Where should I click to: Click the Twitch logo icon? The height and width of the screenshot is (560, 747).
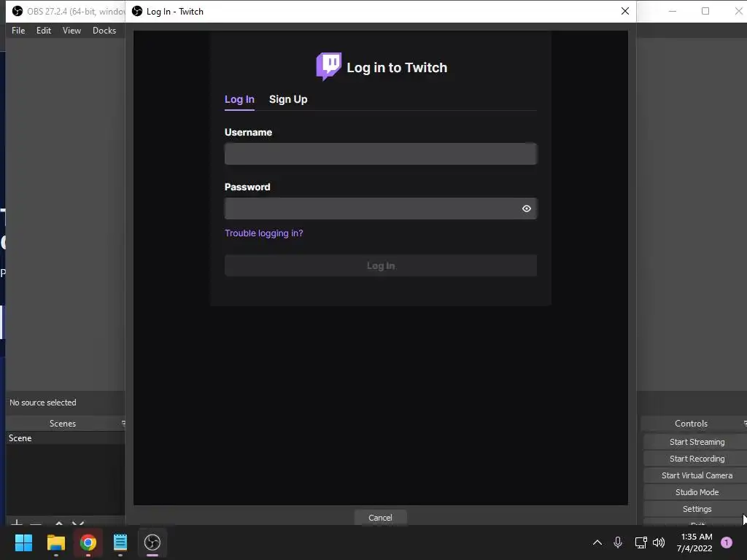[329, 66]
